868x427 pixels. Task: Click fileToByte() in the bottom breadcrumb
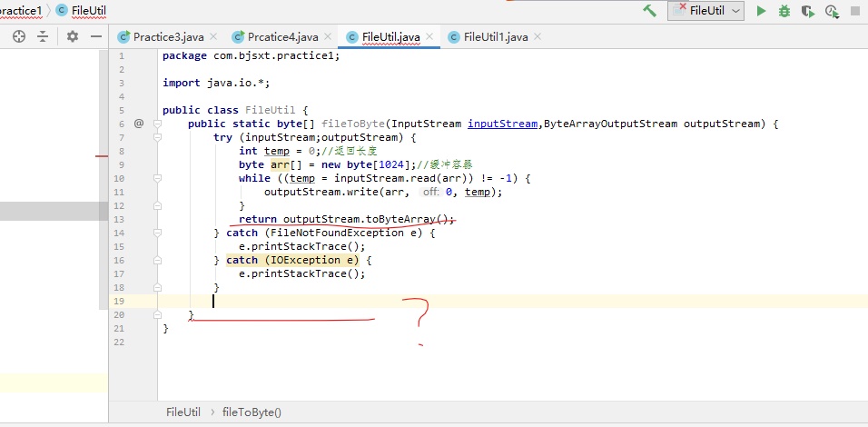tap(252, 412)
